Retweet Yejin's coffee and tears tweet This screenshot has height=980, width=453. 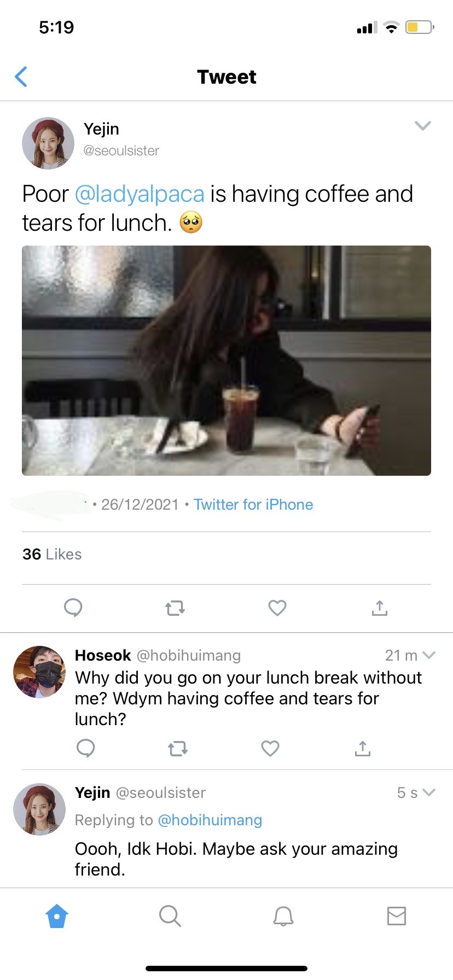point(175,608)
